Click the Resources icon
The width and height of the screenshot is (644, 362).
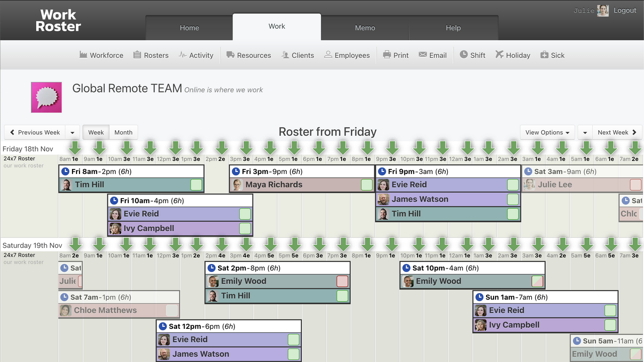pyautogui.click(x=249, y=55)
